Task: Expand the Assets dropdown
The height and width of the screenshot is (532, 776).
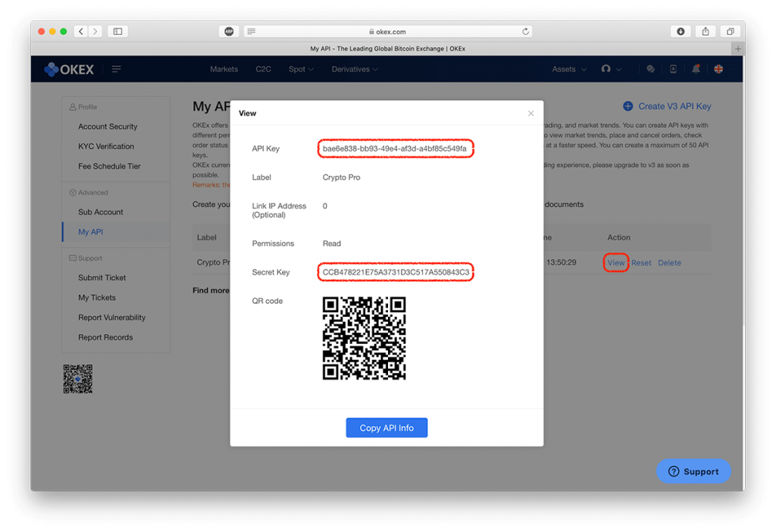Action: [x=569, y=69]
